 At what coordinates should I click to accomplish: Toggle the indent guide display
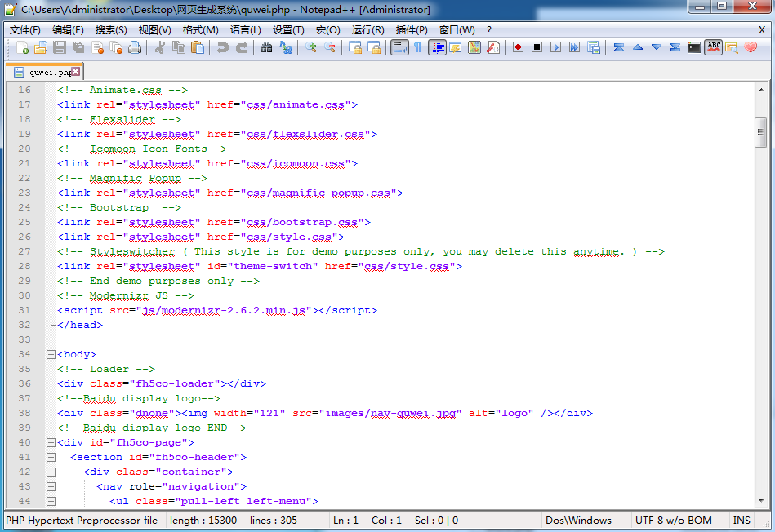point(437,47)
